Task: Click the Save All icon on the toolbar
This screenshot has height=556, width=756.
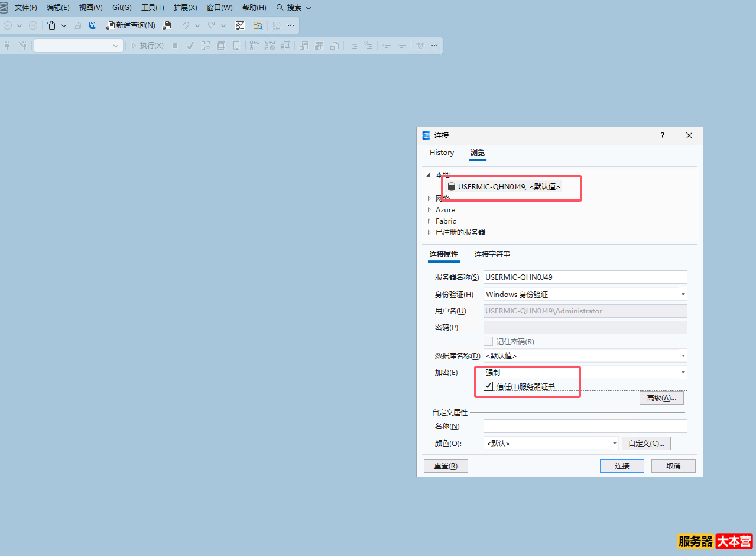Action: point(92,25)
